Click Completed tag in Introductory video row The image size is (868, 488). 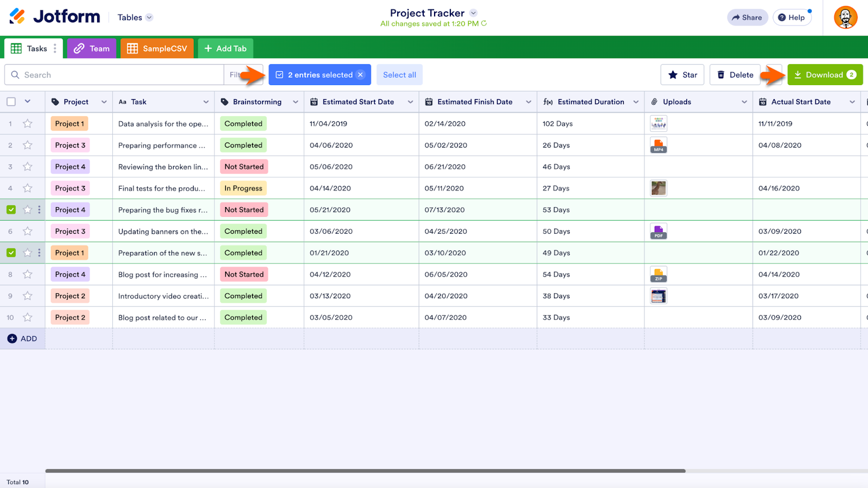coord(244,296)
